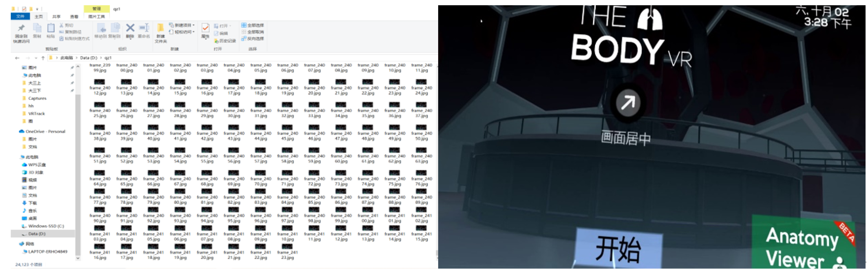Select VRTrack folder in navigation pane
Viewport: 868px width, 275px height.
click(36, 114)
